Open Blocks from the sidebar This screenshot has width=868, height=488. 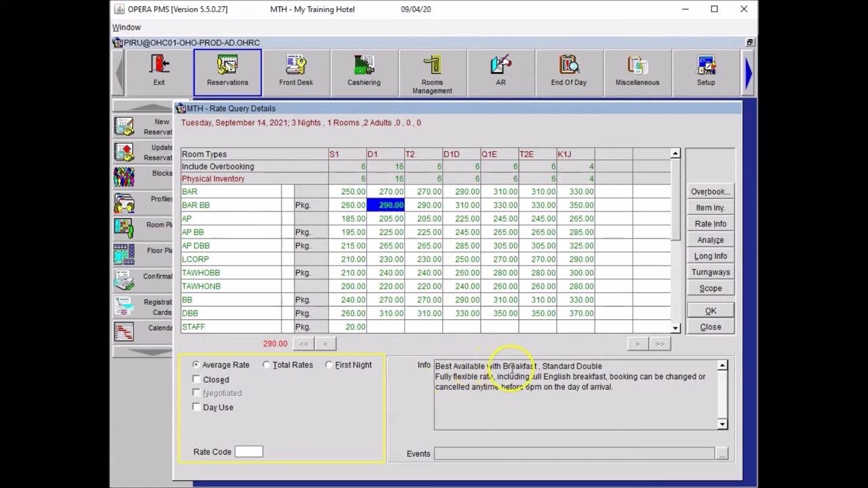pos(124,178)
